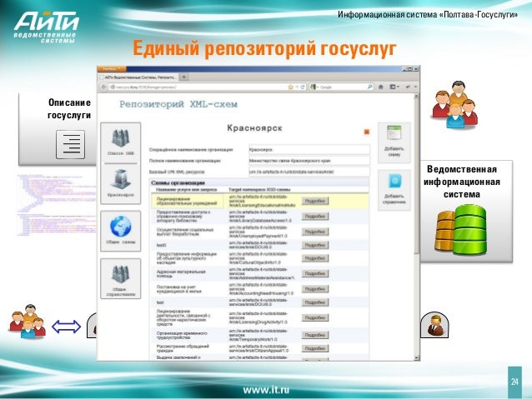Image resolution: width=532 pixels, height=399 pixels.
Task: Open a new tab with the plus button
Action: [183, 77]
